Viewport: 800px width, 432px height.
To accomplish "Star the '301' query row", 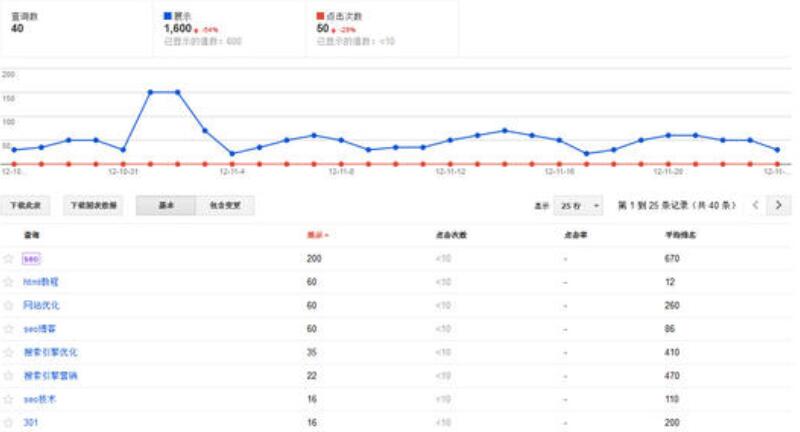I will click(x=8, y=422).
